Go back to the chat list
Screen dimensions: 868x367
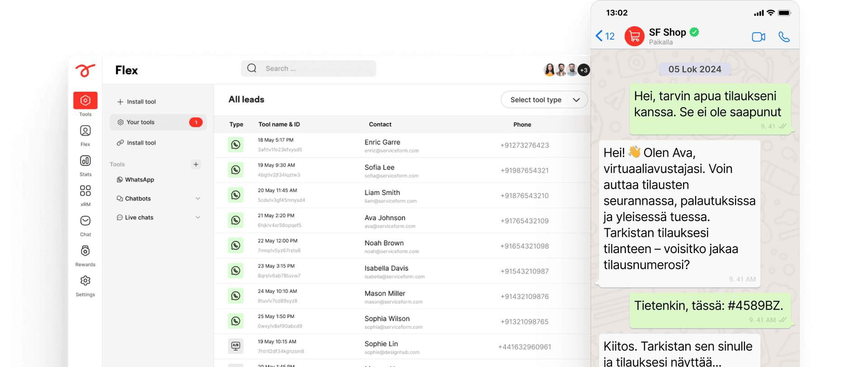[x=605, y=36]
